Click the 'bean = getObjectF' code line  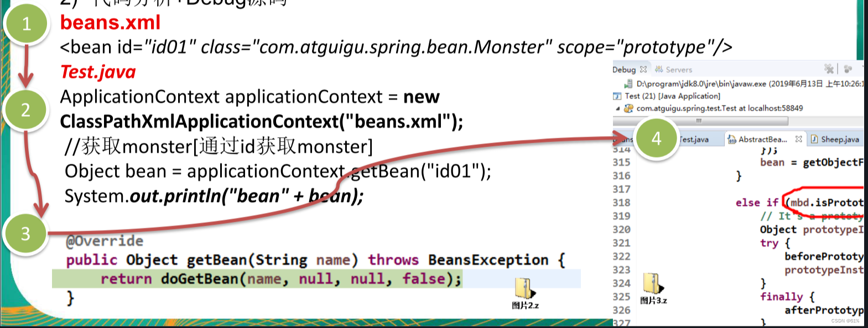812,162
